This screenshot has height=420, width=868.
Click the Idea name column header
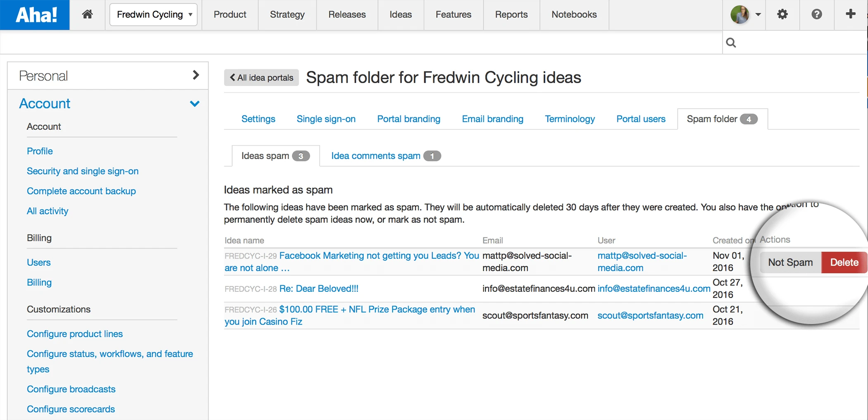(244, 241)
